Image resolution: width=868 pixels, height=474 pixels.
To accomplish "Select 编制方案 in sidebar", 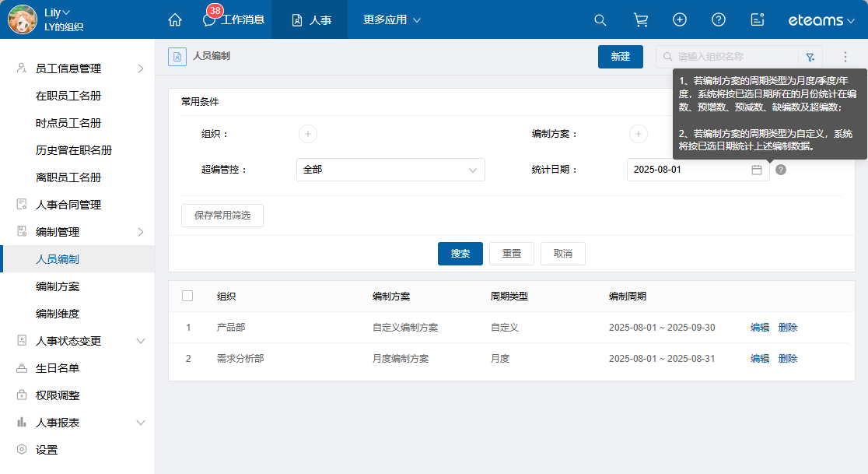I will (58, 286).
